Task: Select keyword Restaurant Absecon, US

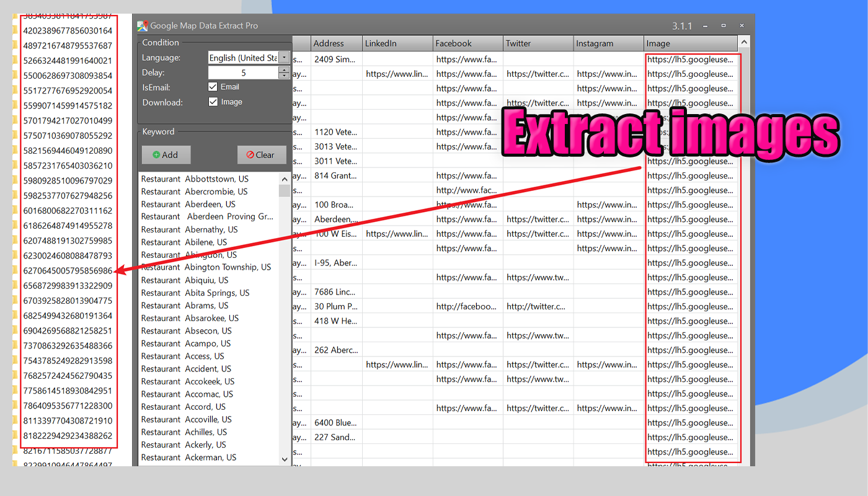Action: click(x=186, y=330)
